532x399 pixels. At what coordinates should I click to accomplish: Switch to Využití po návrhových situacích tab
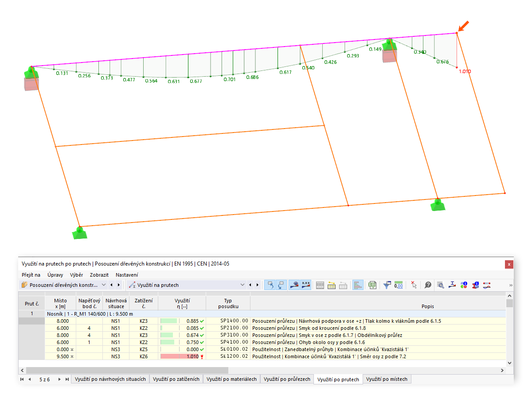tap(110, 379)
